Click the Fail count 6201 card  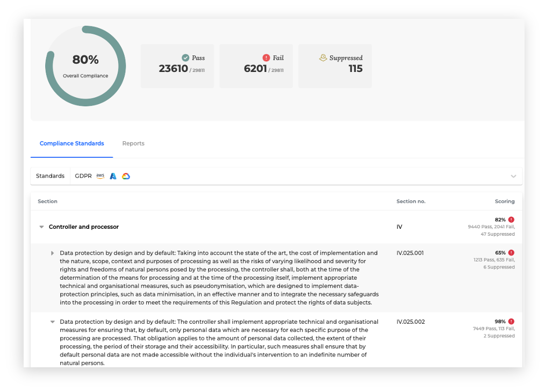point(256,66)
